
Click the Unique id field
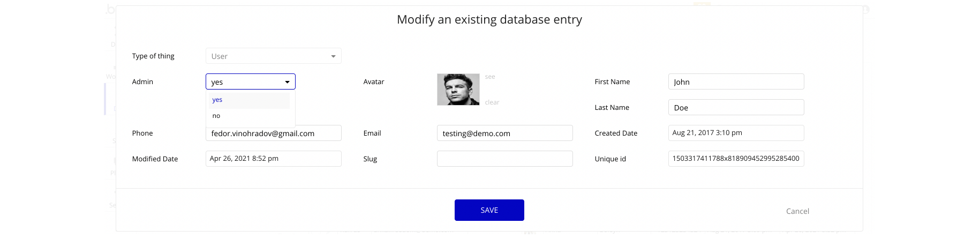click(735, 159)
